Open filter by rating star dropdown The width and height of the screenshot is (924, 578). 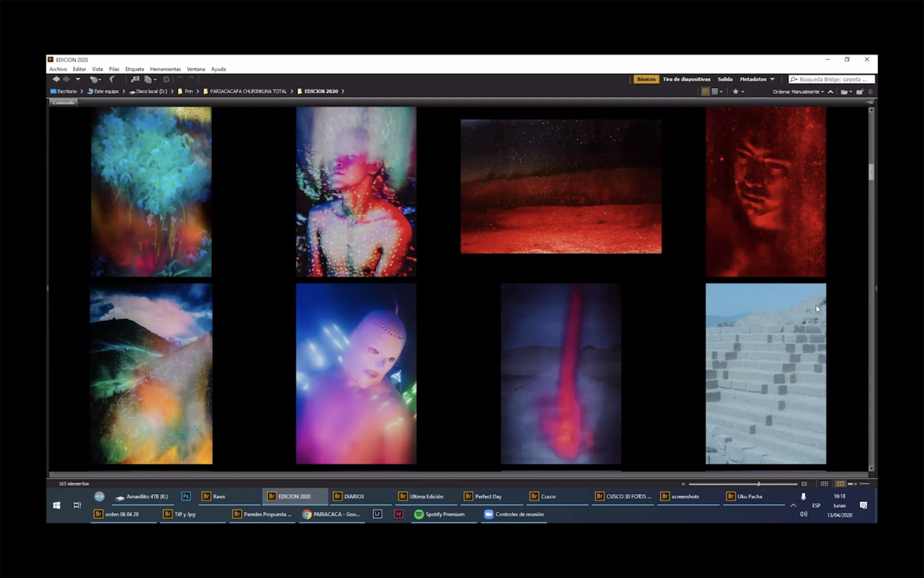click(x=738, y=91)
